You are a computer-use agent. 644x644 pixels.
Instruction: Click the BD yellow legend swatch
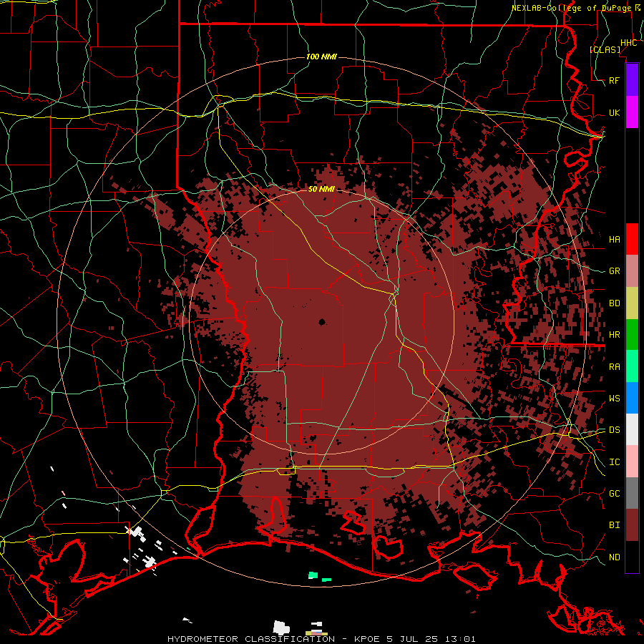point(632,303)
